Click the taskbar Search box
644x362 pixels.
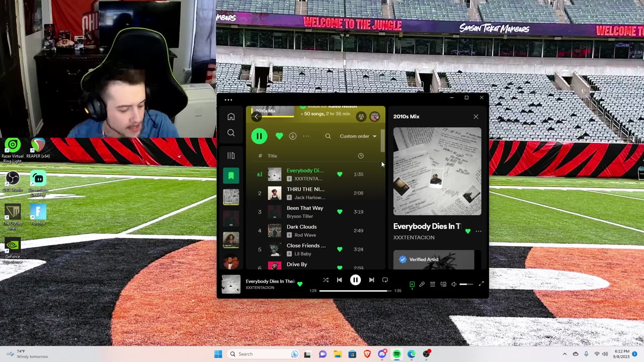coord(264,354)
